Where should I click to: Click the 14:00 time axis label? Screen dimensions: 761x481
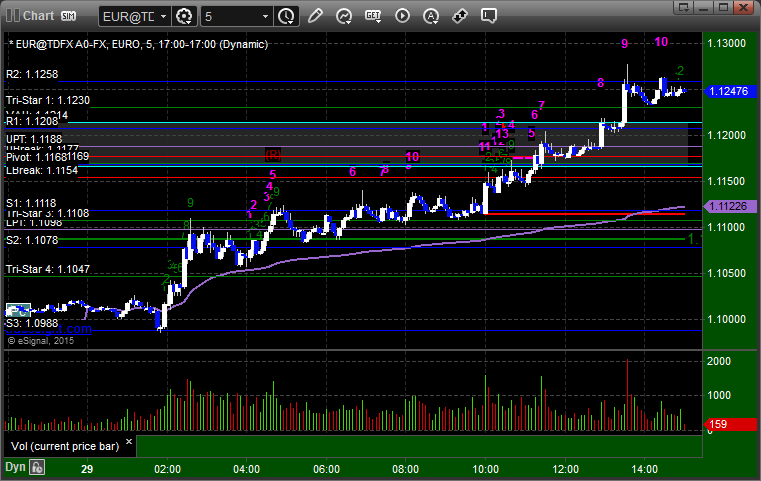(x=645, y=469)
